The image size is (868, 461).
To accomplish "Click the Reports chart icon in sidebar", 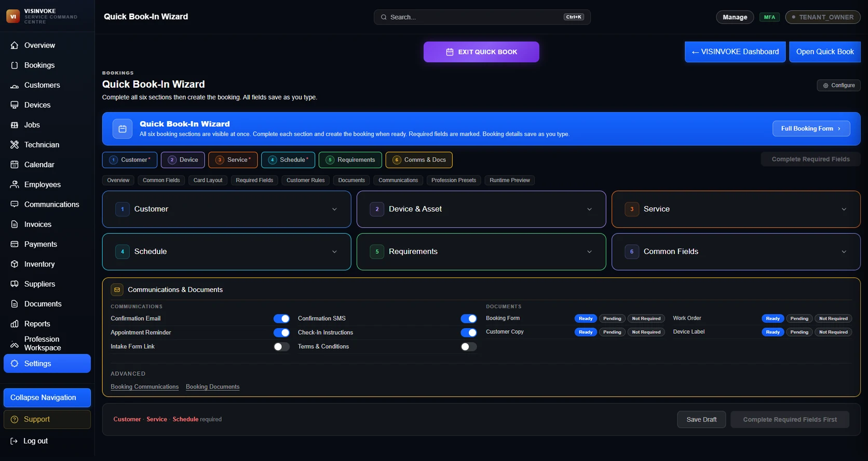I will [x=15, y=324].
